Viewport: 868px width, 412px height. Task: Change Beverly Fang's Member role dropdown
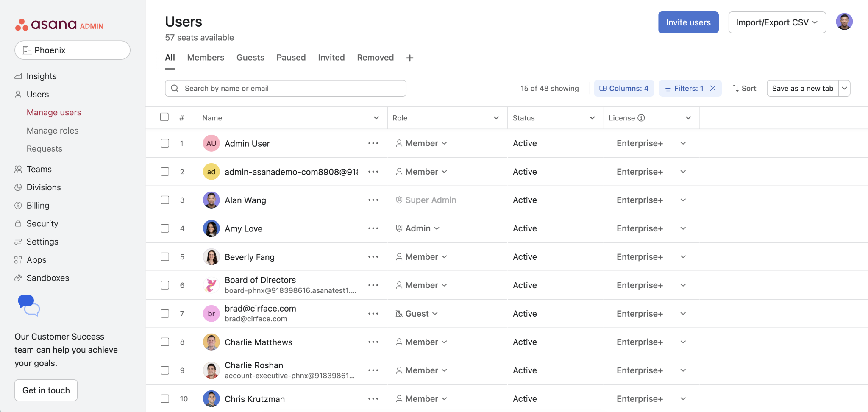click(422, 257)
